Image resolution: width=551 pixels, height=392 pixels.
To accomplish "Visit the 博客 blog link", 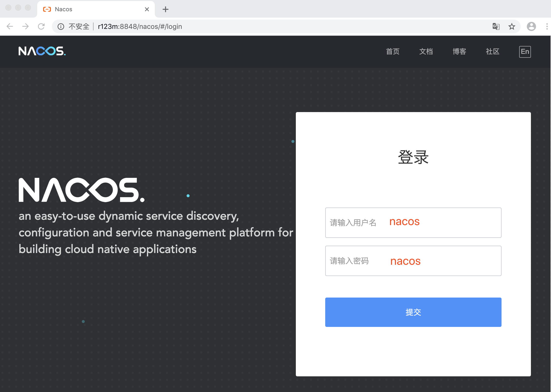I will coord(459,51).
